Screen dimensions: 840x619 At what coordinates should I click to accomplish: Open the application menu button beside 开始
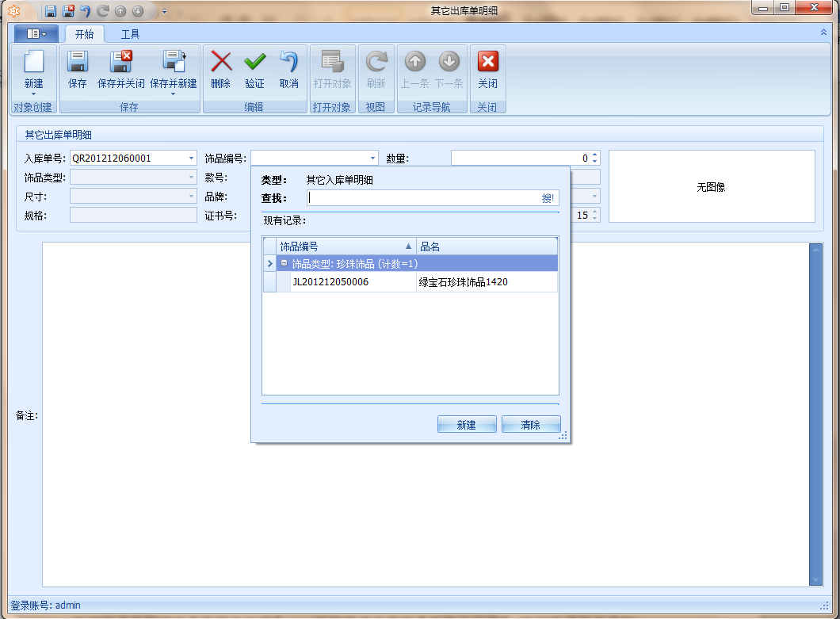pos(36,34)
